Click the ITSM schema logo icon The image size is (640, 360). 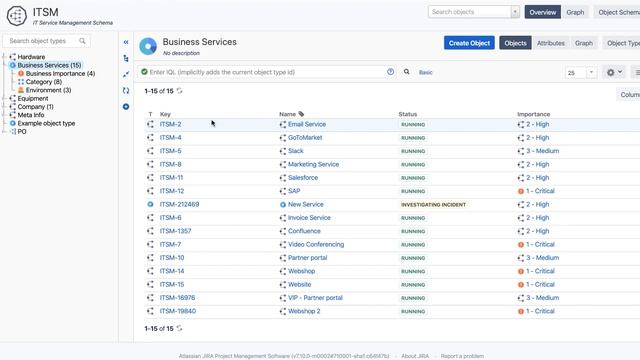(17, 16)
